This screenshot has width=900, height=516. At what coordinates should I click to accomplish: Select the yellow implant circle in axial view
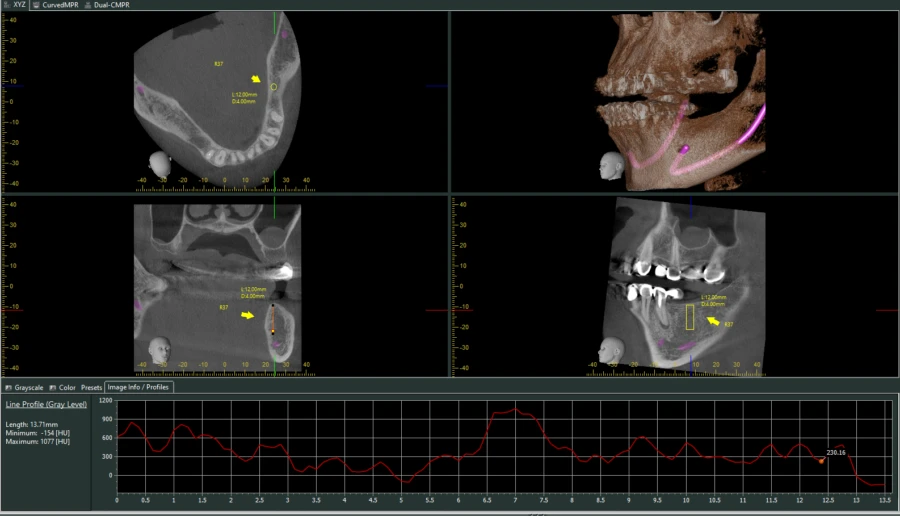coord(274,87)
